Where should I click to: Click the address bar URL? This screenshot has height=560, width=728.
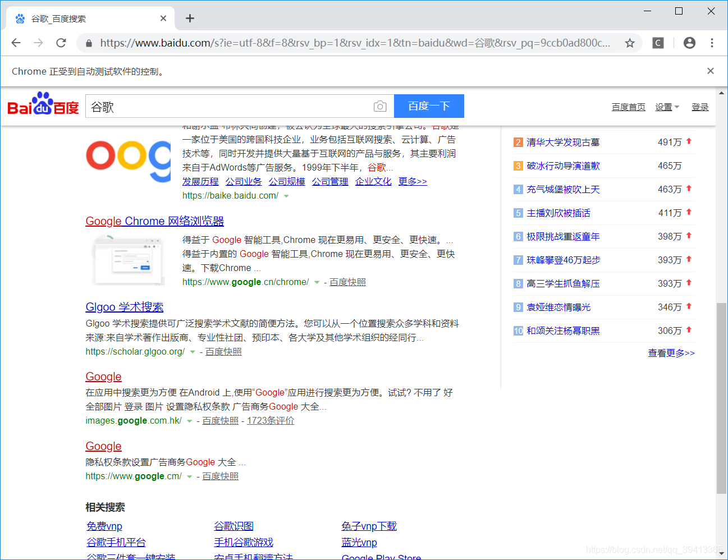[355, 43]
